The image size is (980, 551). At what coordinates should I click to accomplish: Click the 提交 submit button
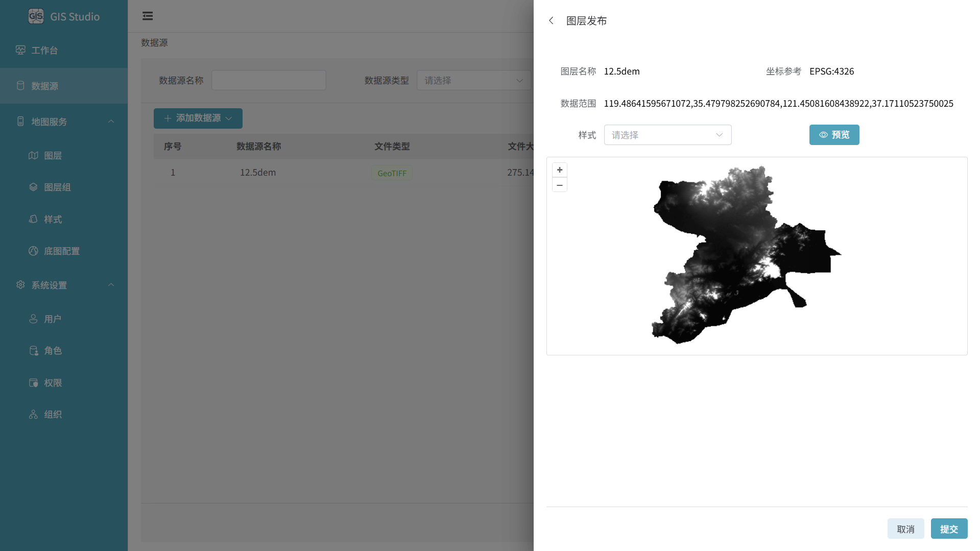(949, 529)
